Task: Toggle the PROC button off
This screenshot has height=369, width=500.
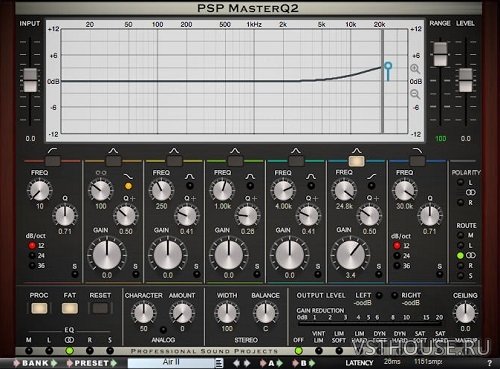Action: pos(39,308)
